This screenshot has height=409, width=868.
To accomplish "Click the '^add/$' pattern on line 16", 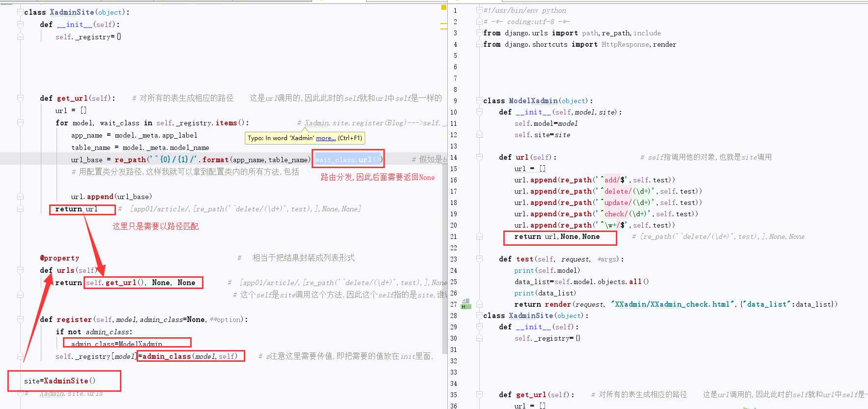I will (x=613, y=180).
